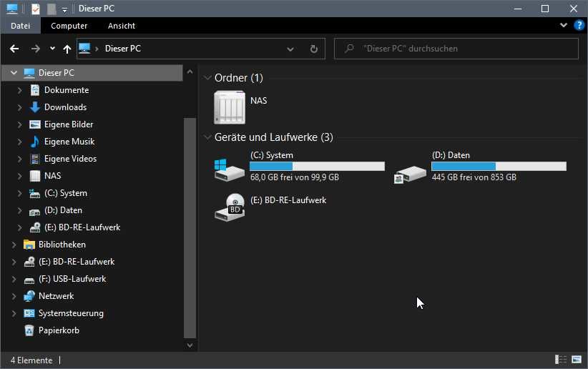Click Dieser PC in address breadcrumb
The height and width of the screenshot is (369, 588).
(123, 49)
